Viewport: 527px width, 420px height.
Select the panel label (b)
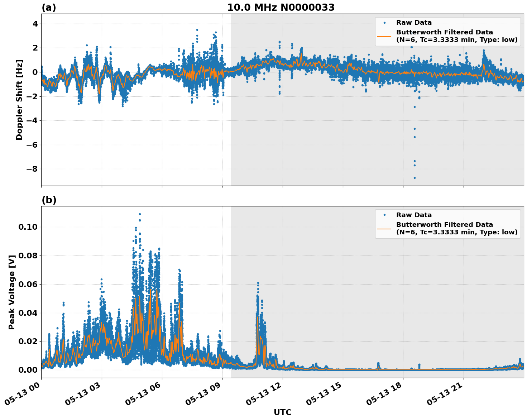click(x=49, y=200)
